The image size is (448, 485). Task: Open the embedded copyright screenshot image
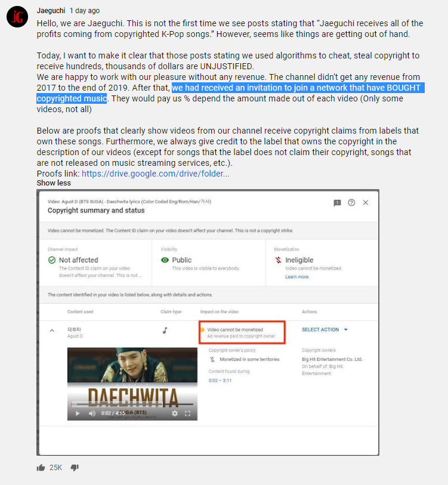coord(208,323)
